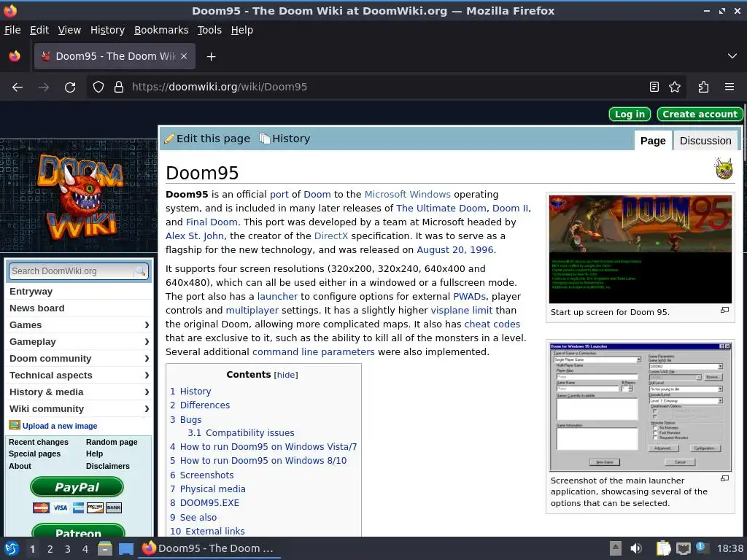Open the File menu
This screenshot has height=560, width=747.
click(12, 30)
